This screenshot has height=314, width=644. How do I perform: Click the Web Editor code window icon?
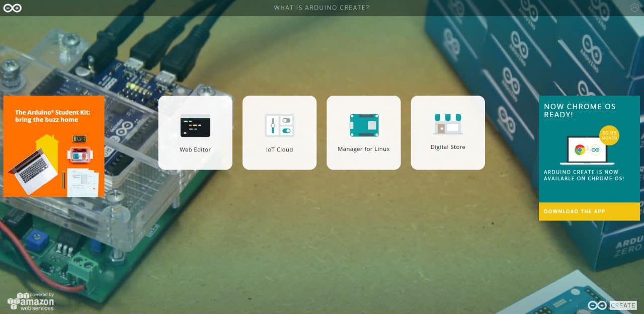[195, 126]
